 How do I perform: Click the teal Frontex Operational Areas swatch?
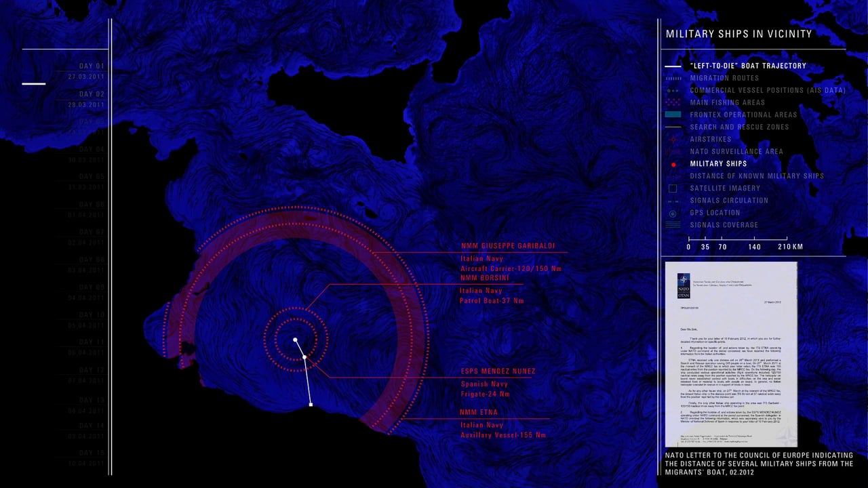click(673, 115)
